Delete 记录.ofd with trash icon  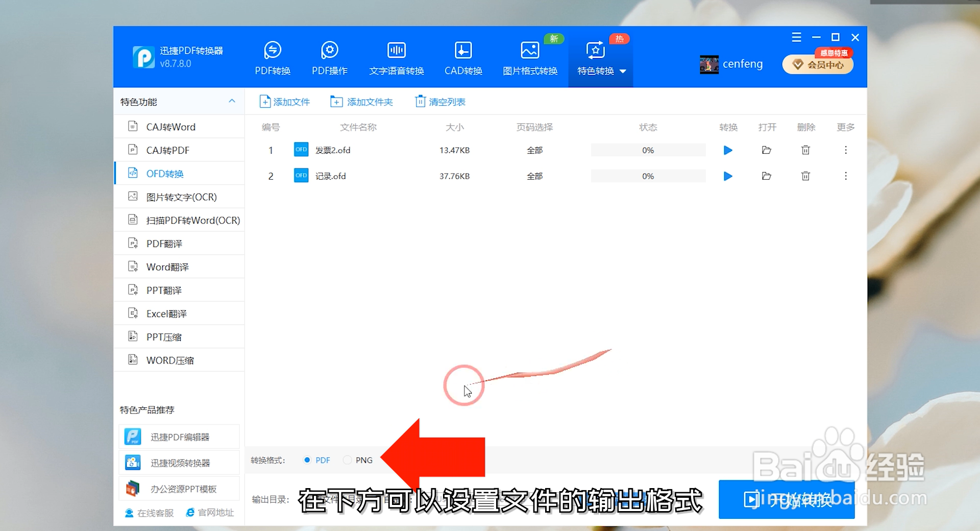(x=805, y=176)
